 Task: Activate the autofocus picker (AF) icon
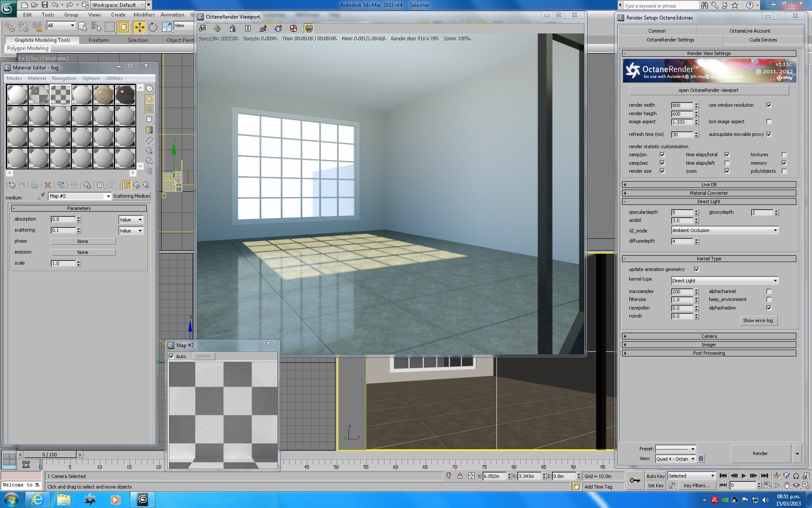pyautogui.click(x=263, y=28)
